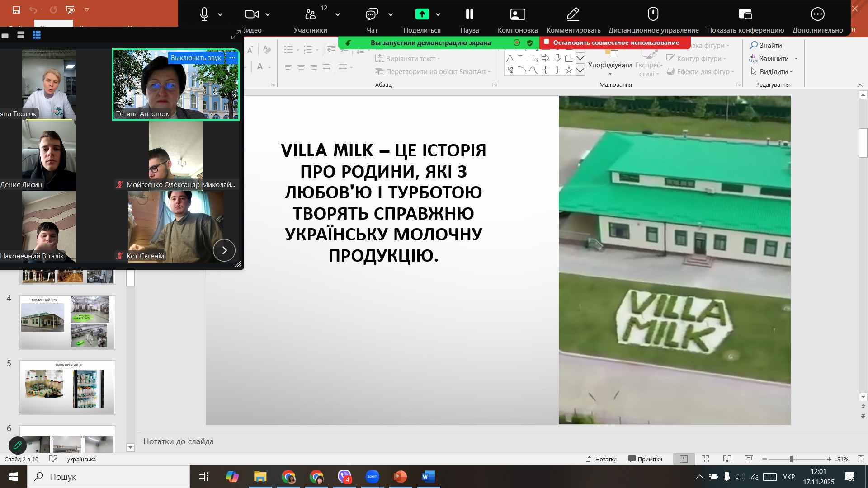Click the Pause share icon
Viewport: 868px width, 488px height.
pyautogui.click(x=469, y=14)
